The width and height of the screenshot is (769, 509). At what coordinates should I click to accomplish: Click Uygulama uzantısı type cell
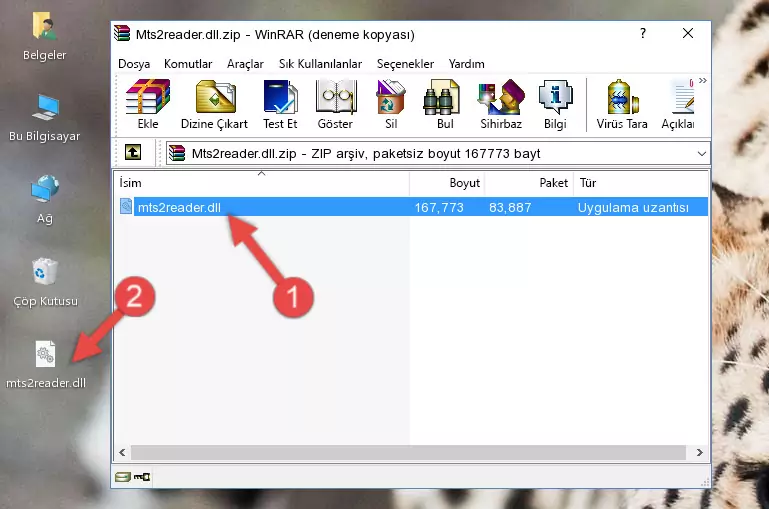click(x=633, y=207)
